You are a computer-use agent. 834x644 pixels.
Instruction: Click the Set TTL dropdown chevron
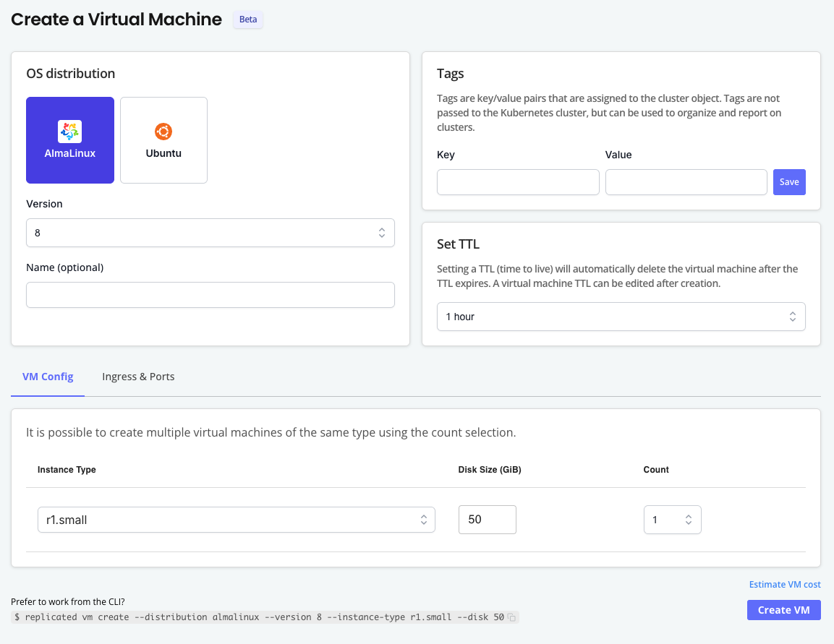(x=793, y=316)
